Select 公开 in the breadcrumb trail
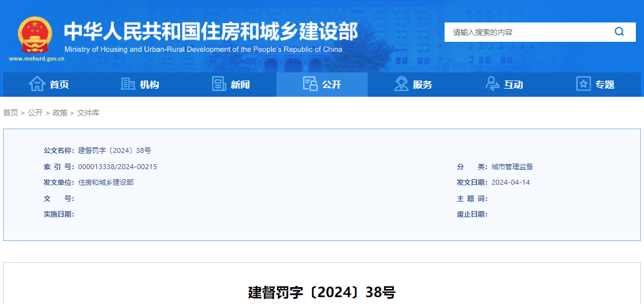Viewport: 644px width, 304px height. tap(35, 113)
